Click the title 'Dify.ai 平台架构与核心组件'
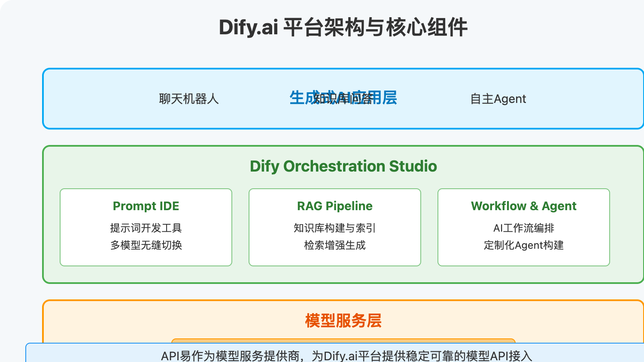The height and width of the screenshot is (362, 644). [x=343, y=27]
